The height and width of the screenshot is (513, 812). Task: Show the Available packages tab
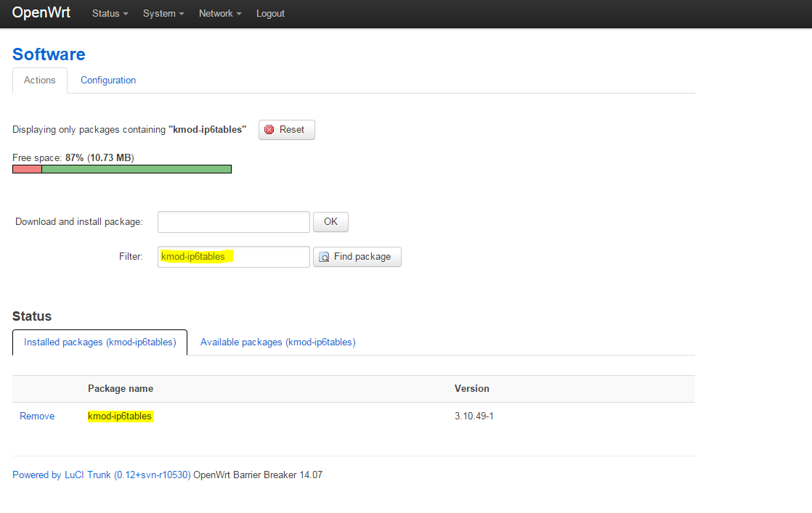pos(277,342)
